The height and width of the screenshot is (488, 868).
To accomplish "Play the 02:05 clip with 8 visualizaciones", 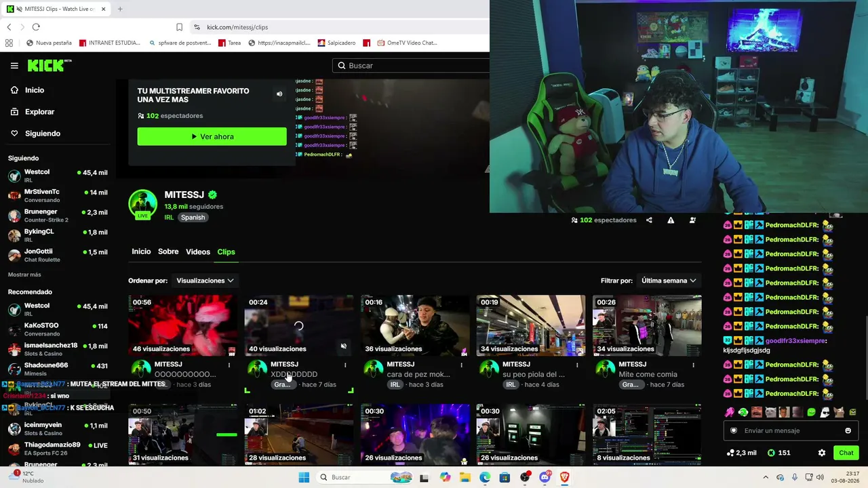I will (x=647, y=434).
